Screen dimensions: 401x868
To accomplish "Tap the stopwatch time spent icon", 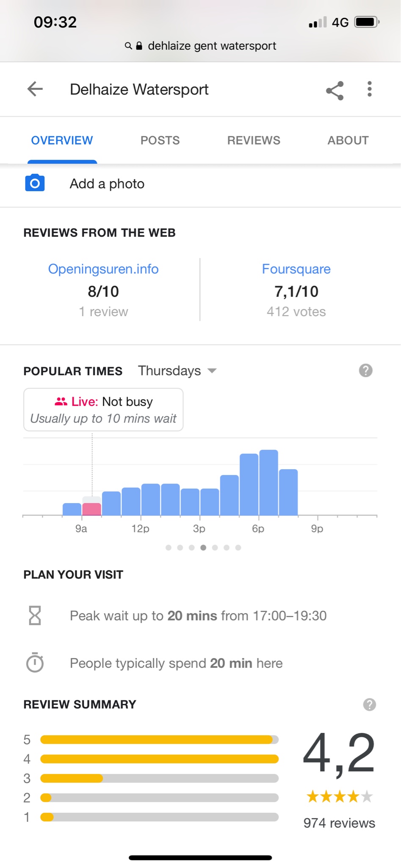I will 35,662.
